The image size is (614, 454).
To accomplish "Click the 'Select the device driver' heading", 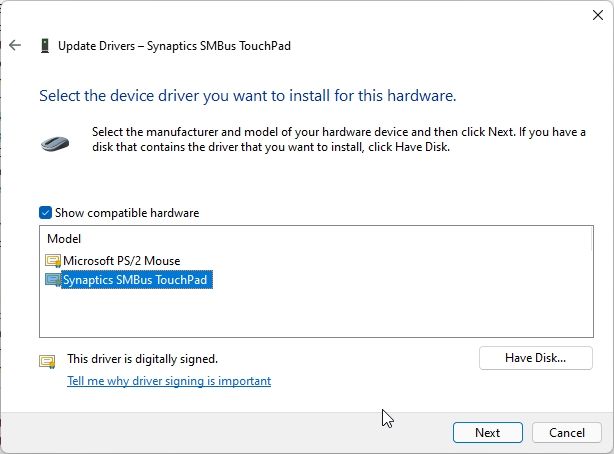I will tap(247, 97).
